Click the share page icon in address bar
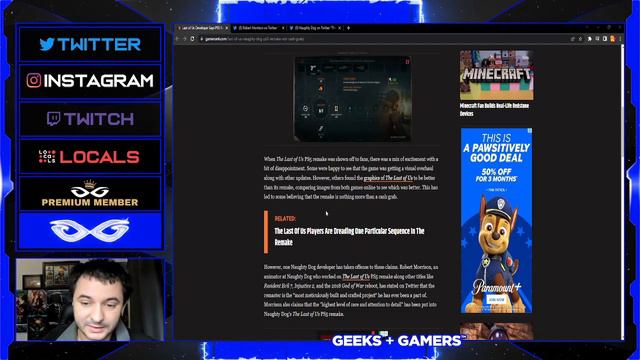640x360 pixels. tap(572, 39)
